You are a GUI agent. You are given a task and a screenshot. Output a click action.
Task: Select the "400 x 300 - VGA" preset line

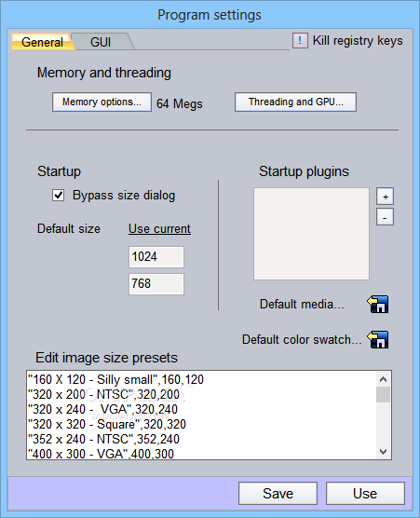101,454
